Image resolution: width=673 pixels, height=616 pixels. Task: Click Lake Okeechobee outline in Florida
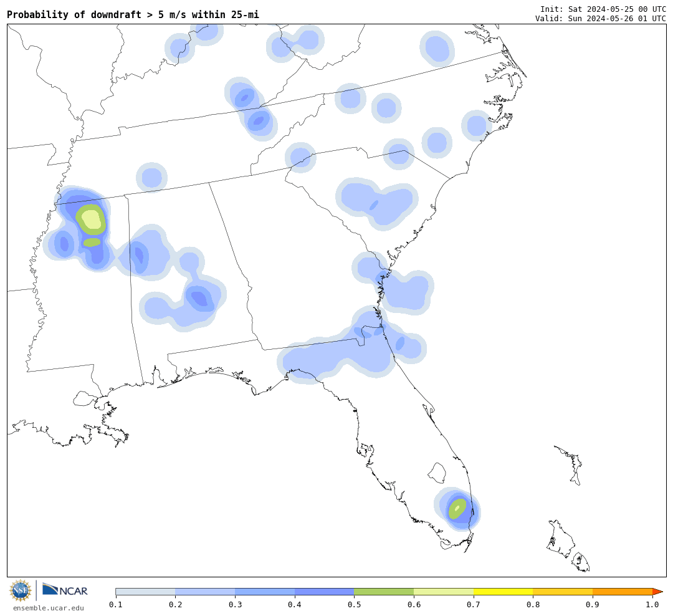pyautogui.click(x=437, y=473)
